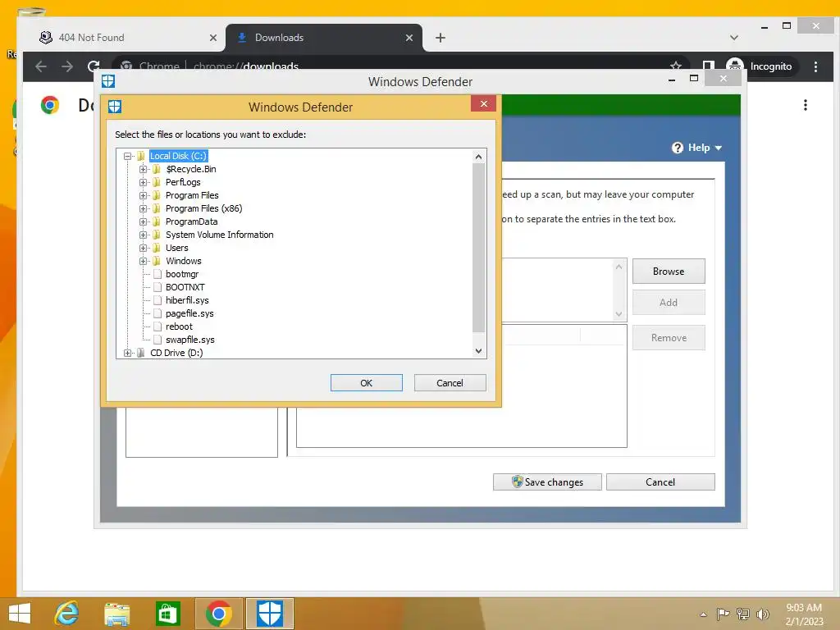The image size is (840, 630).
Task: Switch to Chrome via taskbar icon
Action: 218,614
